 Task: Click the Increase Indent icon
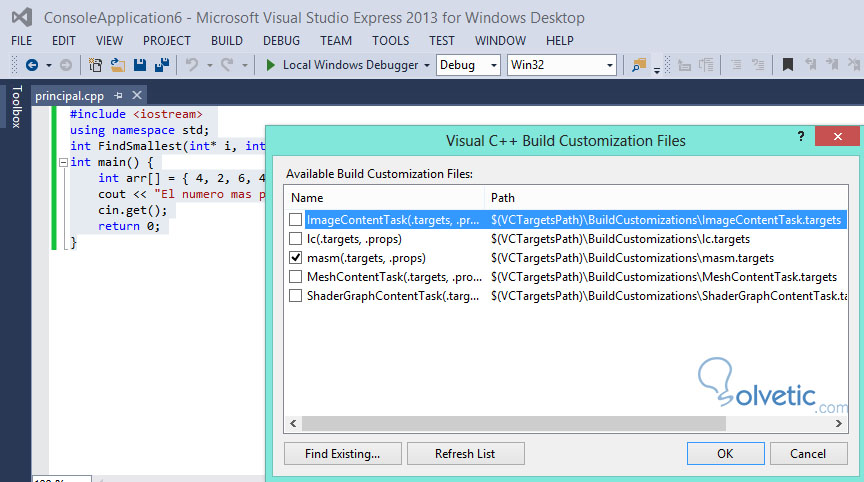(758, 65)
